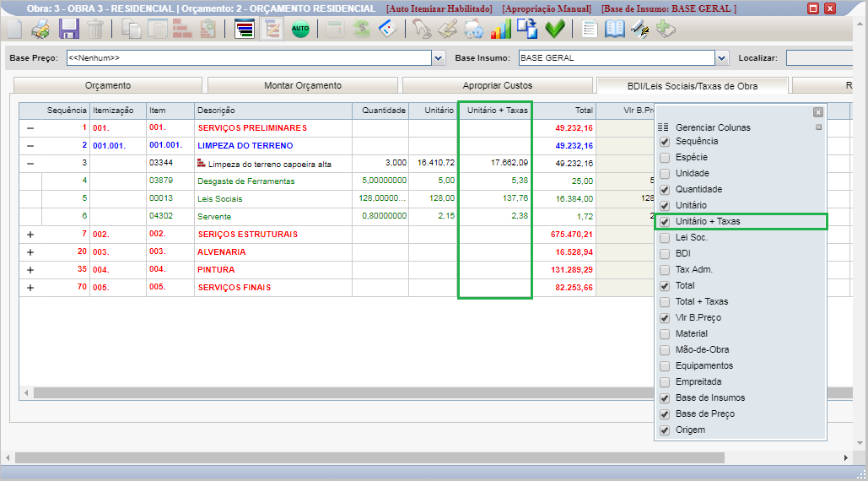
Task: Click the pencil on notepad icon
Action: 447,29
